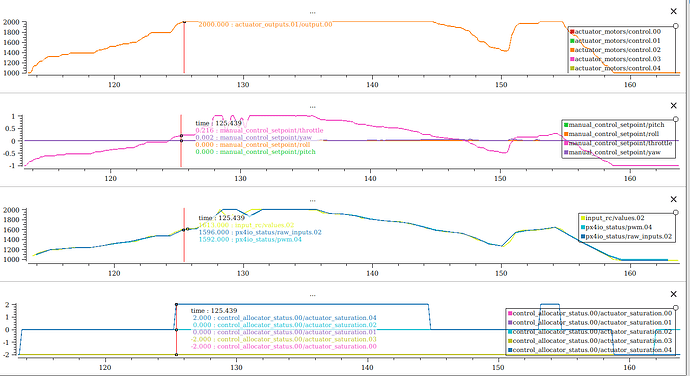Toggle actuator_motors/control.04 curve in legend
The image size is (690, 376).
(615, 68)
